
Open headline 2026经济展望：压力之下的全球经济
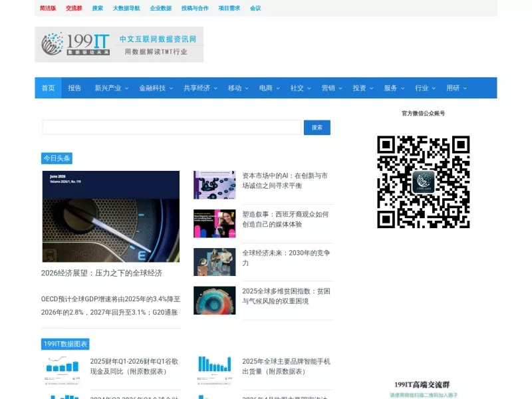[102, 273]
